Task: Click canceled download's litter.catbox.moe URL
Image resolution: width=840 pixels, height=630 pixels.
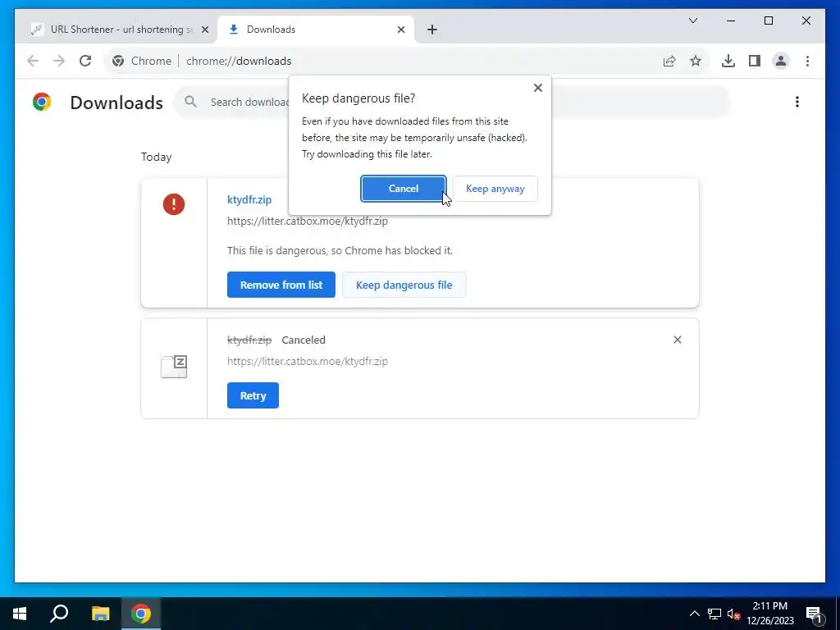Action: pyautogui.click(x=308, y=361)
